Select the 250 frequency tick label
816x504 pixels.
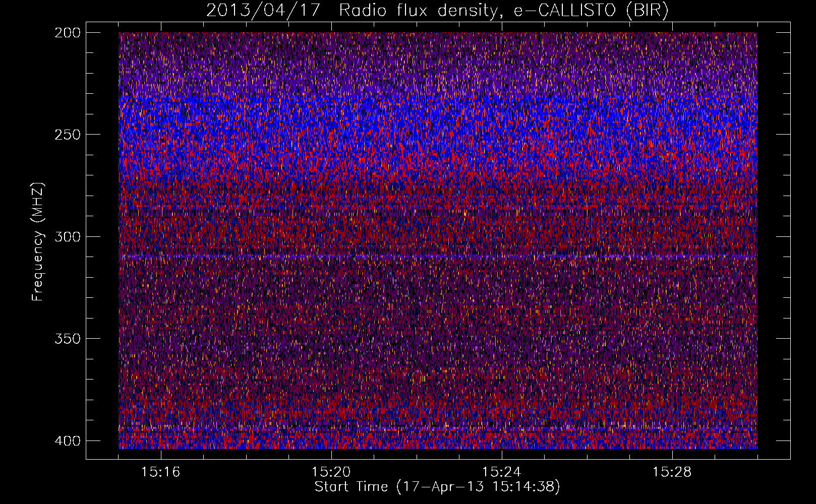click(67, 135)
